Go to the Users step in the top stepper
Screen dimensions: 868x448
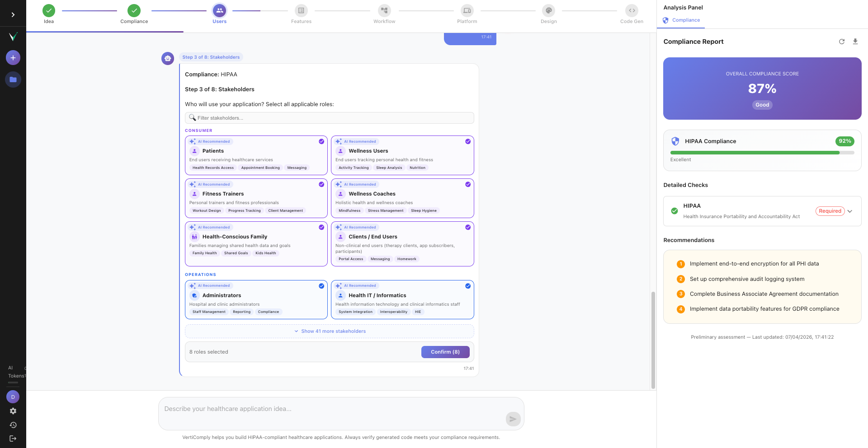point(219,10)
